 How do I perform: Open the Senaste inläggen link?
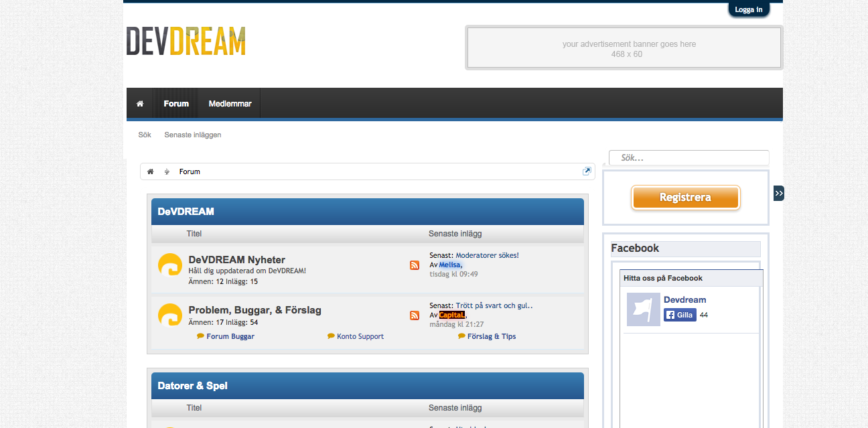click(x=193, y=135)
